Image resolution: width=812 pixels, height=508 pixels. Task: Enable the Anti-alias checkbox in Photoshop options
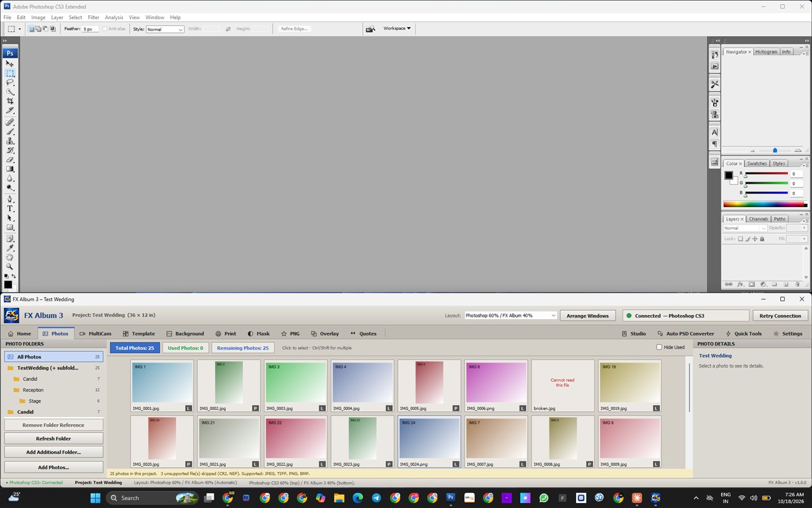(x=105, y=29)
